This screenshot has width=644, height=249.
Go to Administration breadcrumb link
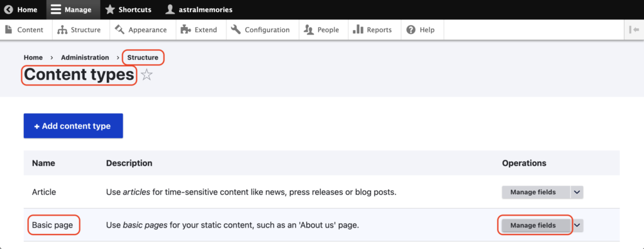click(85, 57)
